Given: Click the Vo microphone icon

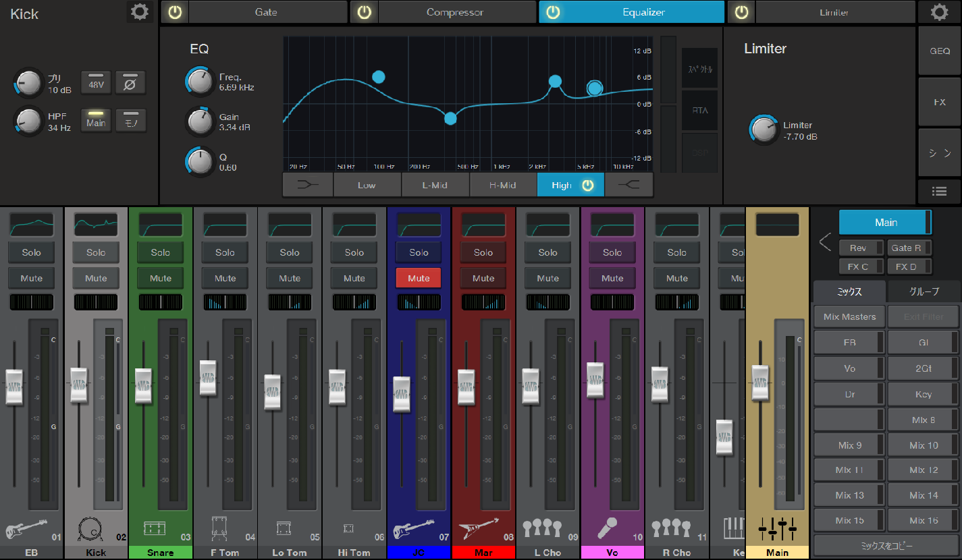Looking at the screenshot, I should [607, 528].
